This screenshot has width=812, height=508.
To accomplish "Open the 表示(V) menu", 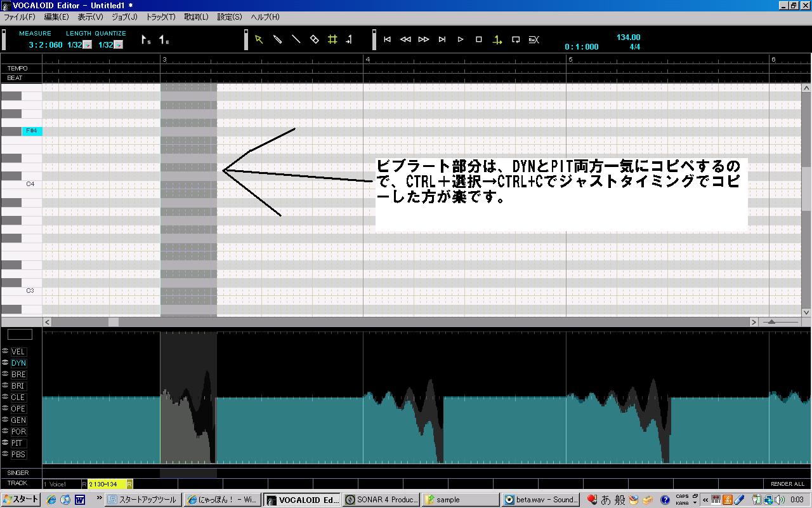I will [x=91, y=17].
